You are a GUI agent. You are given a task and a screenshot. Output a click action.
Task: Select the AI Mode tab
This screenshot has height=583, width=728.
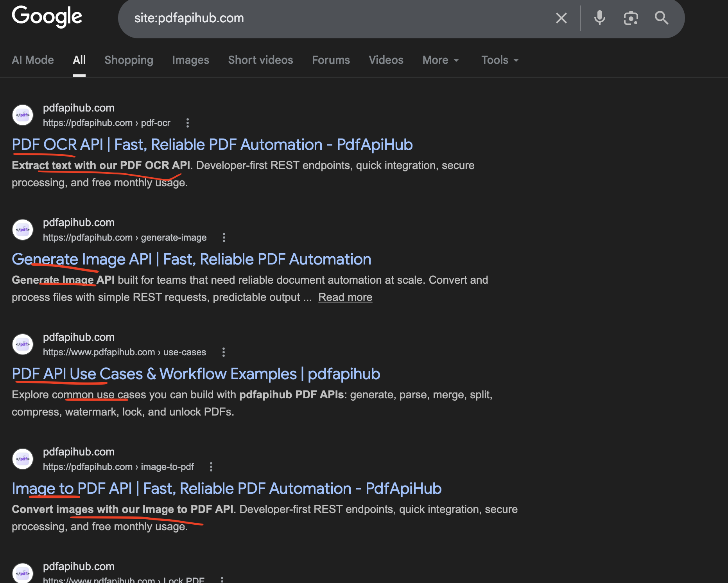click(33, 60)
